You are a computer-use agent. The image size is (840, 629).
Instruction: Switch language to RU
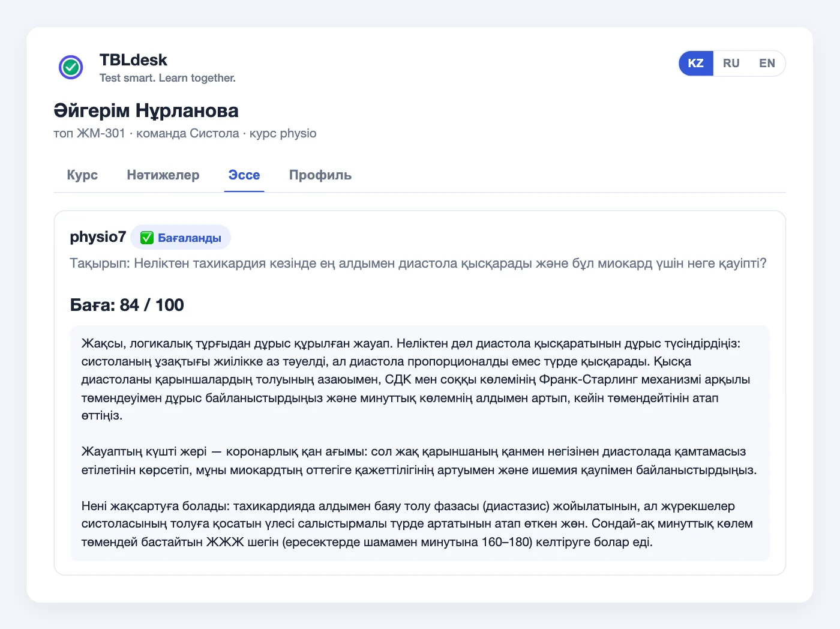731,63
